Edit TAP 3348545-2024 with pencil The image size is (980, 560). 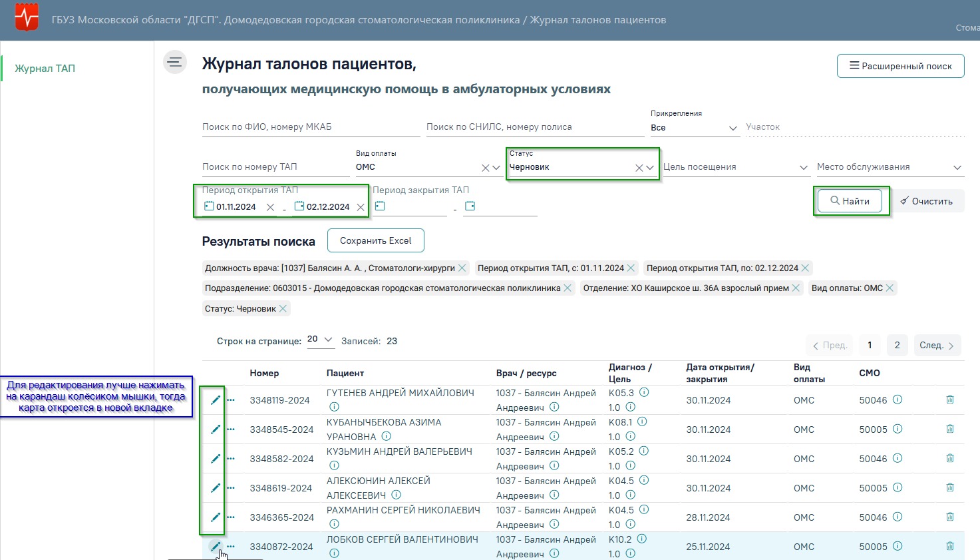pyautogui.click(x=216, y=429)
